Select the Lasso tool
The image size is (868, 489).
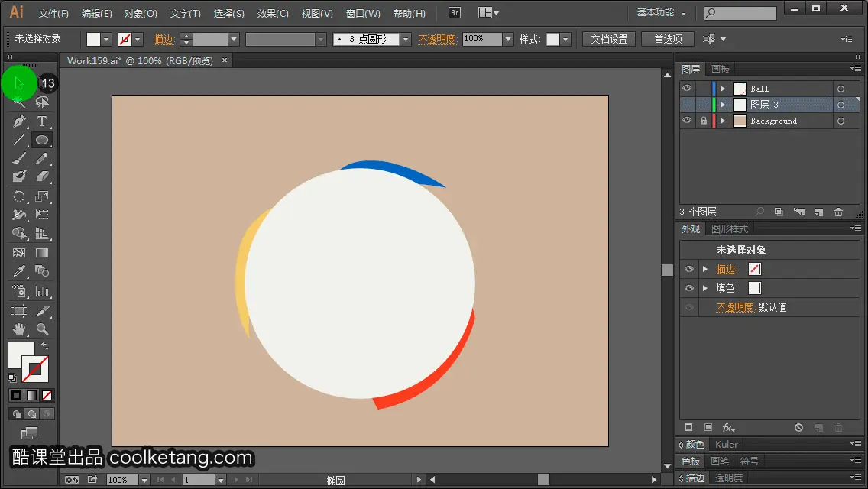tap(42, 102)
